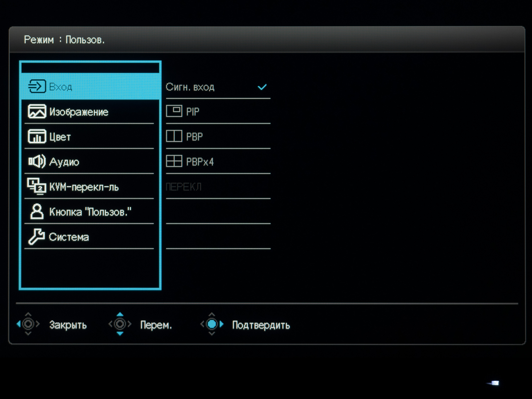Click the Изображение picture icon
The image size is (532, 399).
pyautogui.click(x=37, y=112)
